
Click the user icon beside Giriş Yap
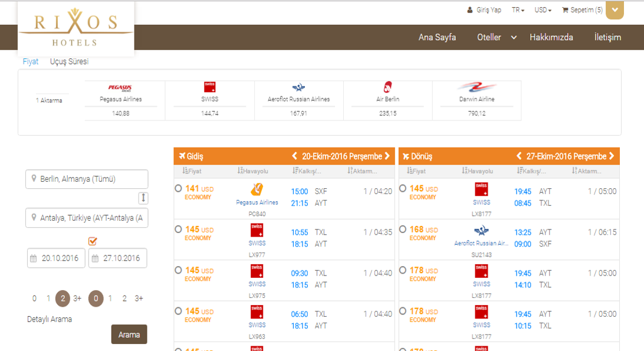coord(470,10)
